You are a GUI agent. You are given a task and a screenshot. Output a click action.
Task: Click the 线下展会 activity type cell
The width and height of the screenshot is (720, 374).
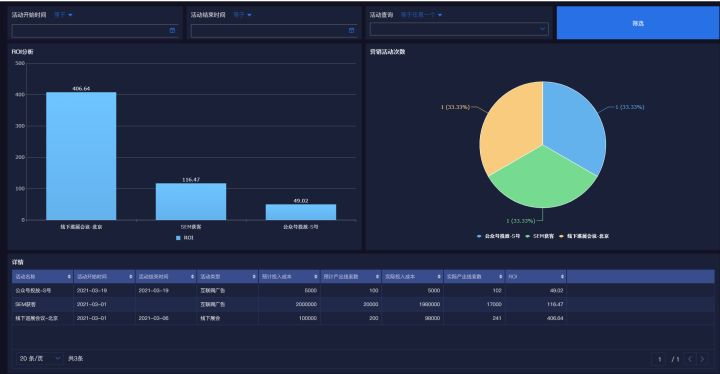coord(227,318)
